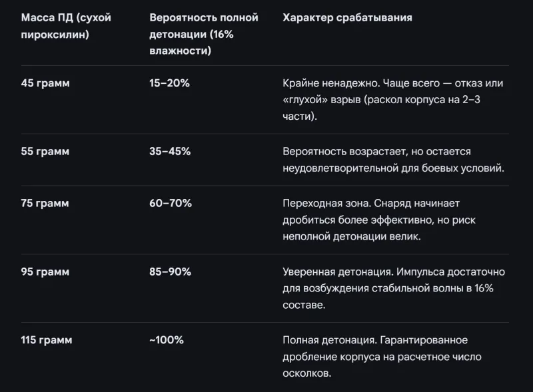Screen dimensions: 533x392
Task: Select the '115 грамм' mass cell
Action: tap(47, 339)
